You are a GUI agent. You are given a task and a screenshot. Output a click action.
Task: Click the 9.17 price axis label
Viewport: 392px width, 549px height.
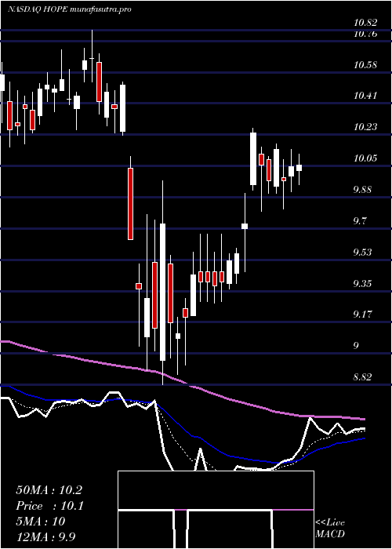click(362, 314)
